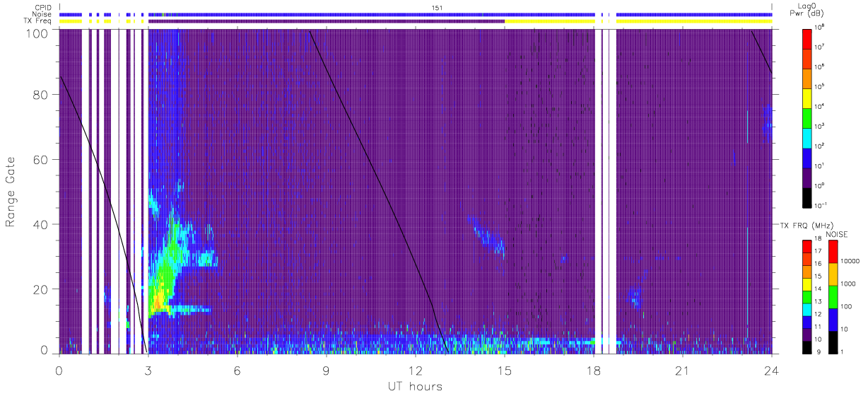The height and width of the screenshot is (401, 868).
Task: Pick the yellow segment of the TX FRQ colorbar
Action: point(807,284)
